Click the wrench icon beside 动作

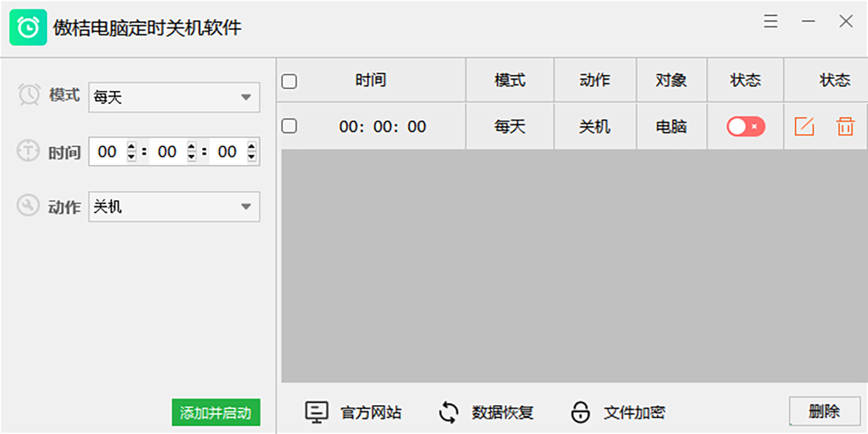[x=29, y=206]
